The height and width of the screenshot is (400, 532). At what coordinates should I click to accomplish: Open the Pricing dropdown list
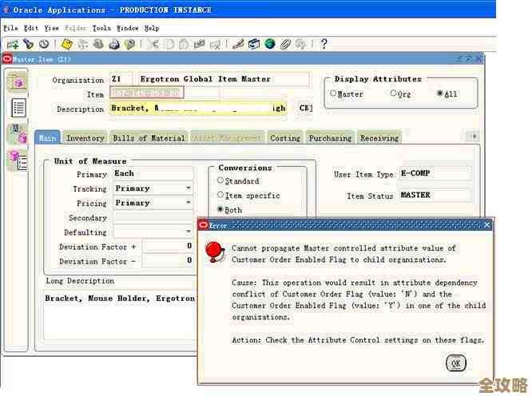(189, 203)
